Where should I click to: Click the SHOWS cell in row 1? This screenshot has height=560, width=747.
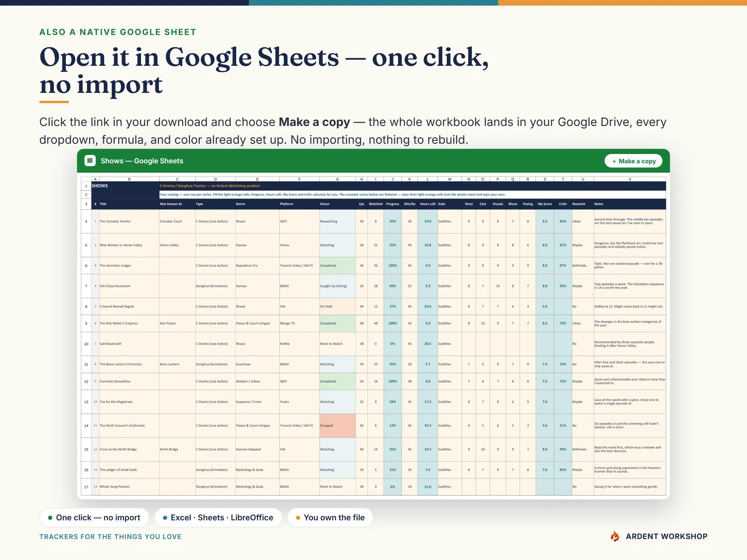pos(125,186)
